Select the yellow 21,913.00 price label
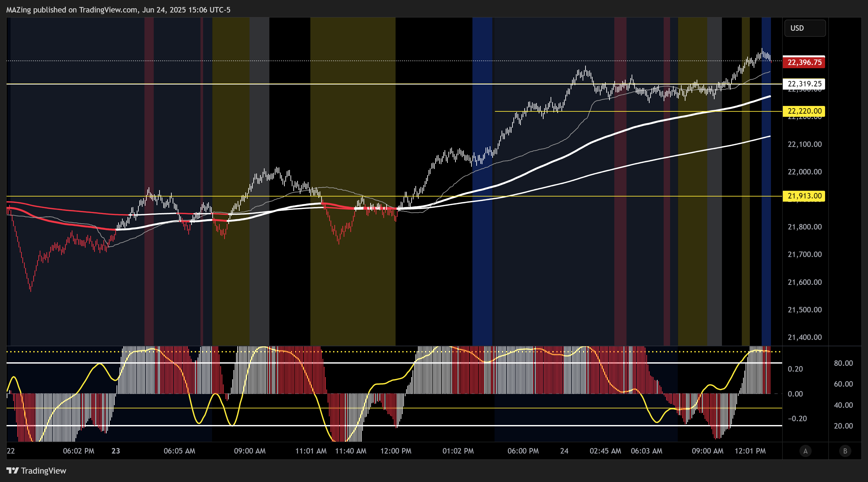The image size is (868, 482). click(x=804, y=196)
